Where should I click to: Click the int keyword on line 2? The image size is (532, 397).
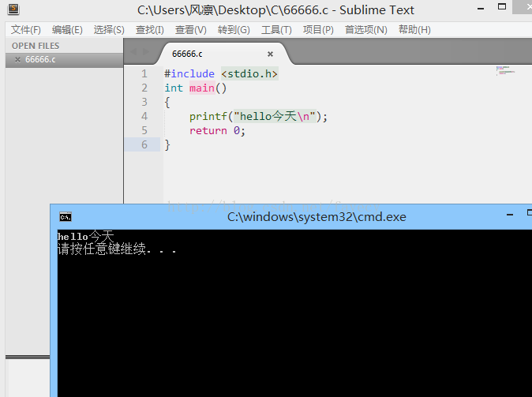tap(174, 88)
